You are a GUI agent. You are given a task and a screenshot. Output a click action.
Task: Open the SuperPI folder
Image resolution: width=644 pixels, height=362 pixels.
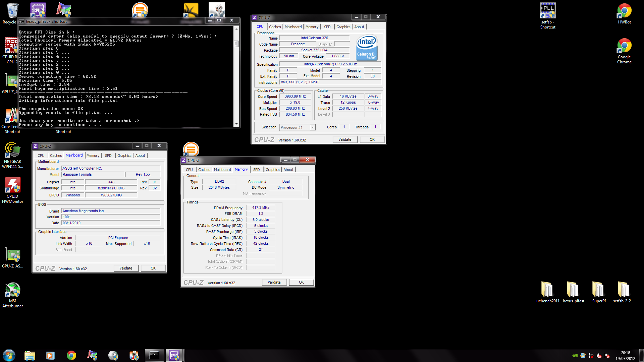[599, 292]
